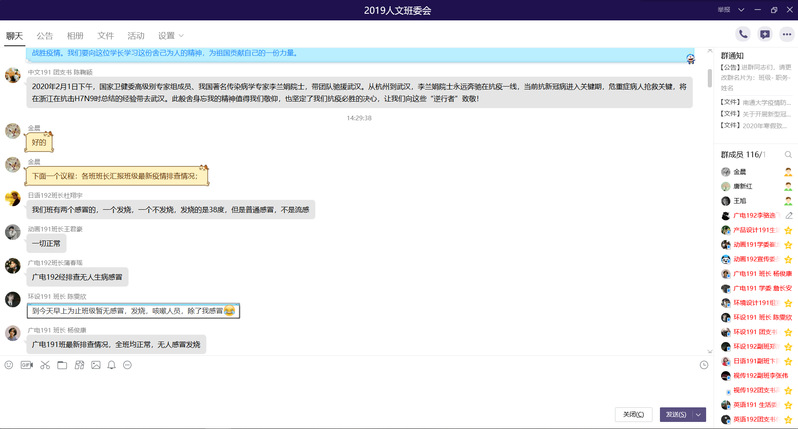Click in the message input area
The height and width of the screenshot is (429, 798).
point(350,388)
